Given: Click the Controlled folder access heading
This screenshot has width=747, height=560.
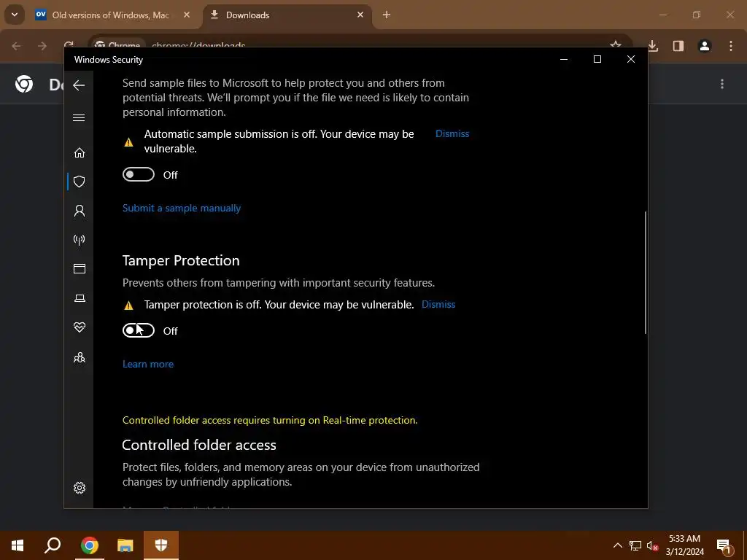Looking at the screenshot, I should pyautogui.click(x=199, y=445).
